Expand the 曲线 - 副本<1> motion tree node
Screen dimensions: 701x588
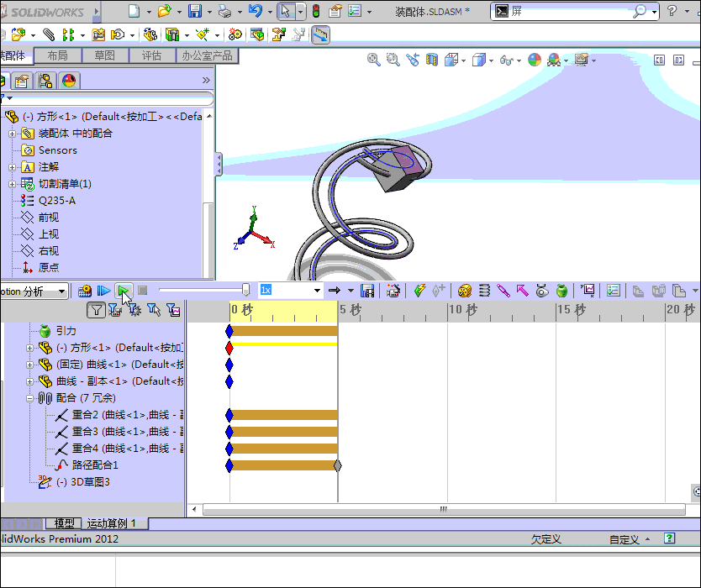tap(29, 381)
